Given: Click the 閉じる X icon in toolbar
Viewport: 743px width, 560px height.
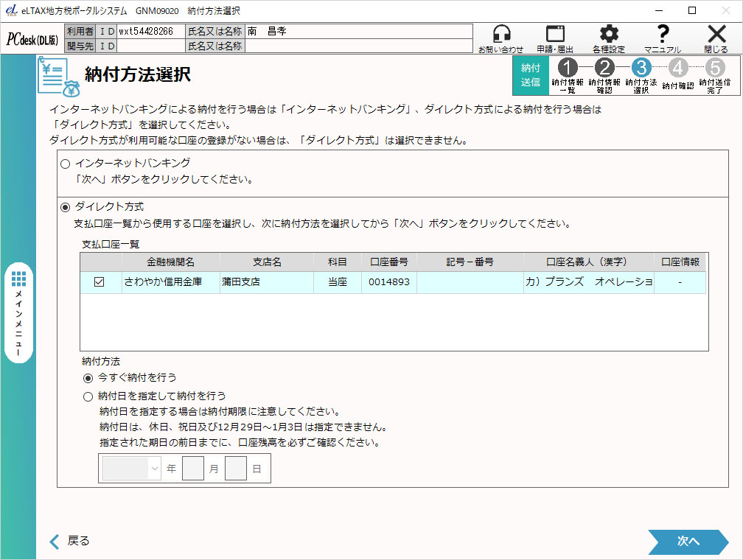Looking at the screenshot, I should click(716, 35).
